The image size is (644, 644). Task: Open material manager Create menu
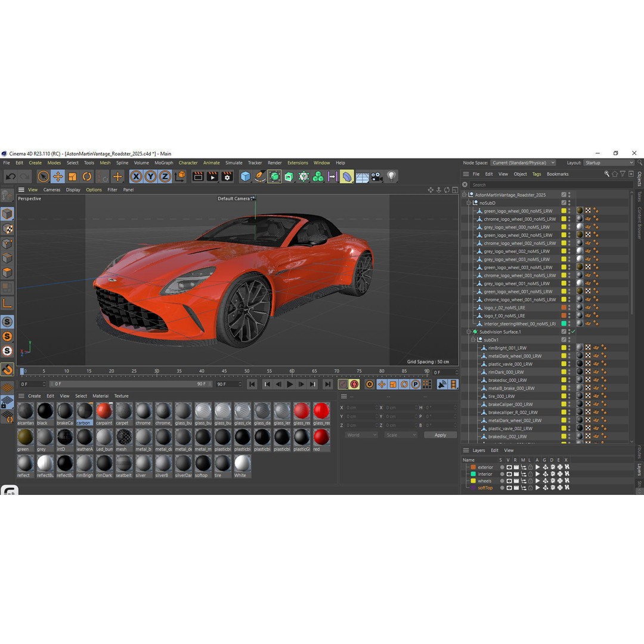point(34,397)
